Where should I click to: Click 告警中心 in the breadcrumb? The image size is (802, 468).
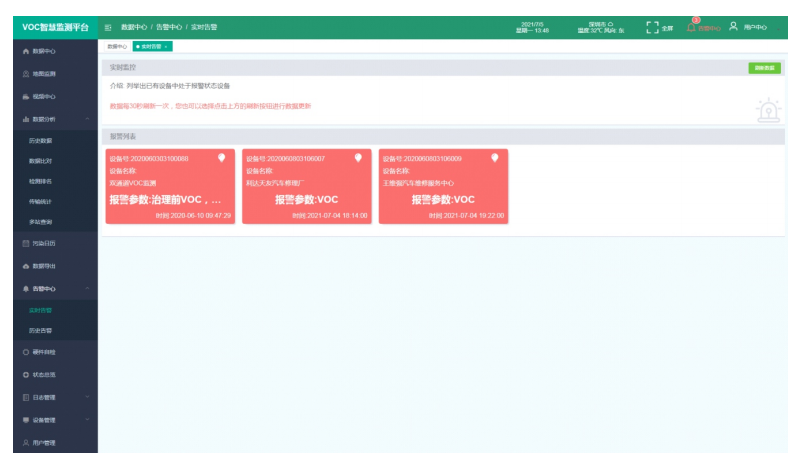tap(169, 27)
